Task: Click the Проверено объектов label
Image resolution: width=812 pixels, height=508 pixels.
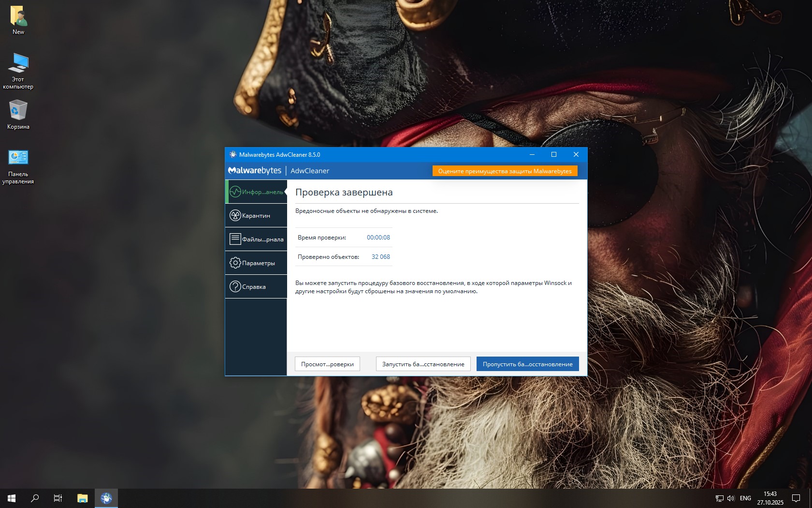Action: (329, 257)
